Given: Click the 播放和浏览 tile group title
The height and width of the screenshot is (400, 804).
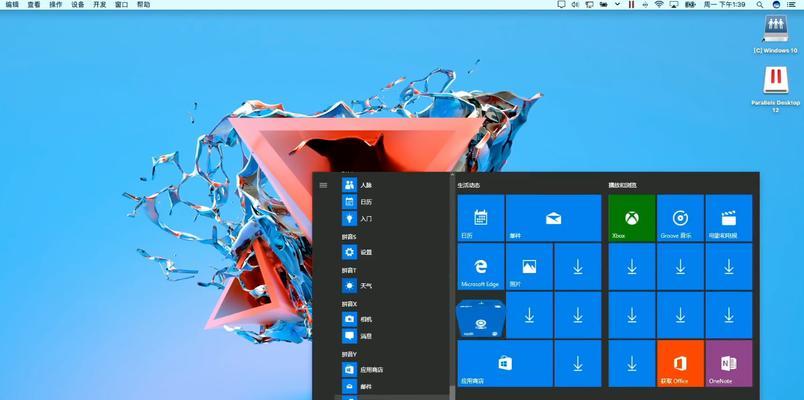Looking at the screenshot, I should click(x=622, y=185).
